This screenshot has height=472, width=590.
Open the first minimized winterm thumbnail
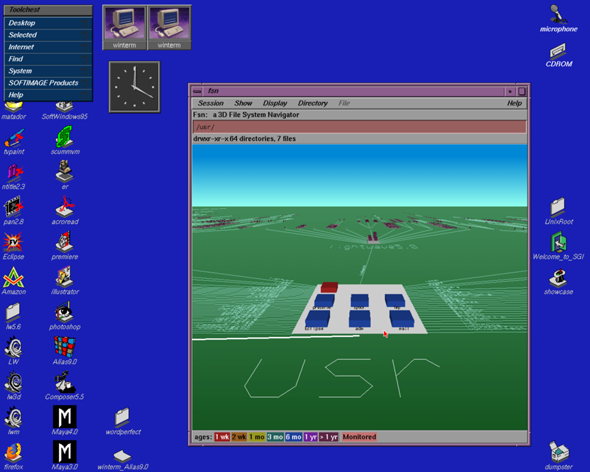125,27
